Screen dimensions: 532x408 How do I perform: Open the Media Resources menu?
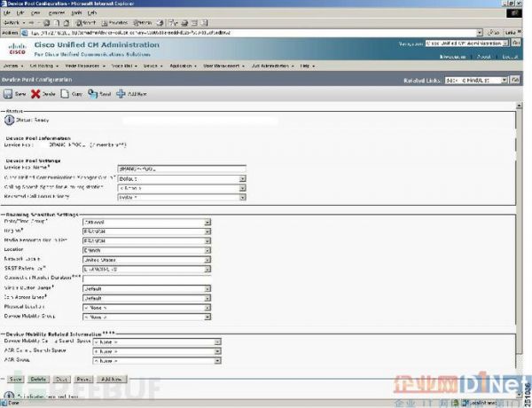[x=85, y=66]
